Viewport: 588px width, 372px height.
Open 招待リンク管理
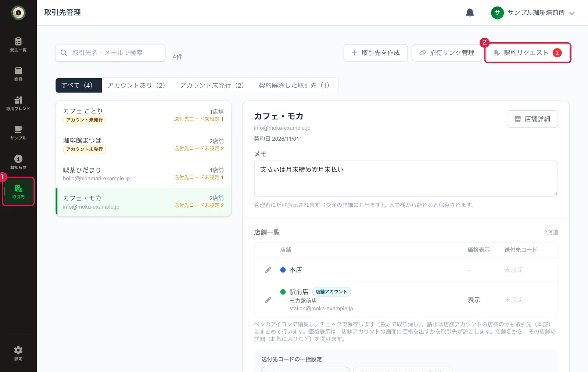click(x=447, y=53)
